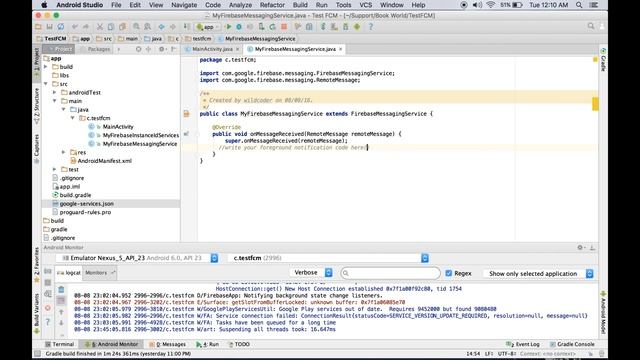Open the Navigate menu
This screenshot has width=640, height=360.
[184, 5]
